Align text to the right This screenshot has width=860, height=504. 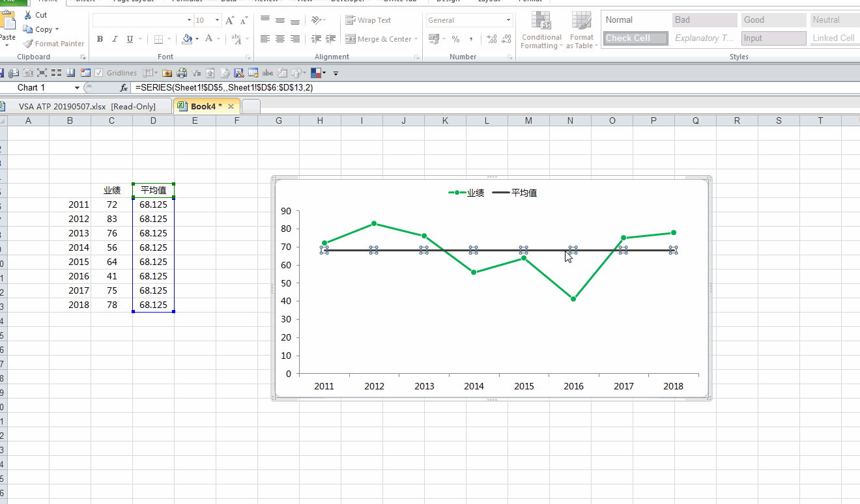pos(295,39)
